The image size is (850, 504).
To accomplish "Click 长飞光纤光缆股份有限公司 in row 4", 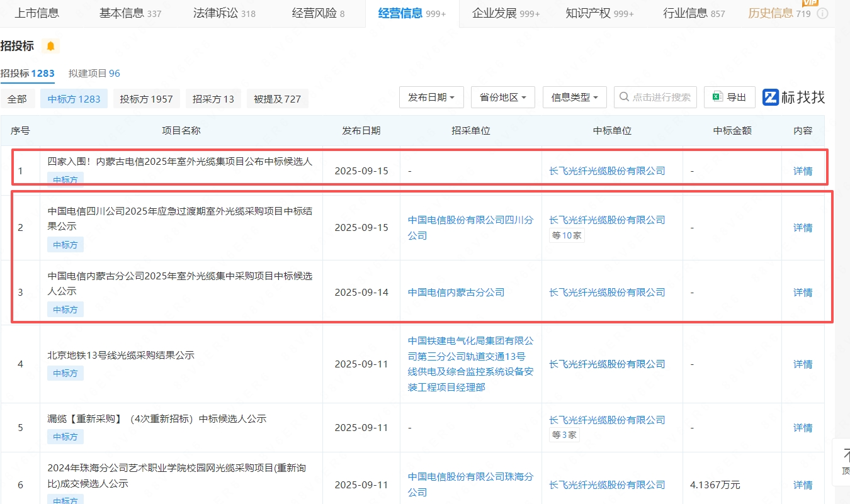I will 607,364.
